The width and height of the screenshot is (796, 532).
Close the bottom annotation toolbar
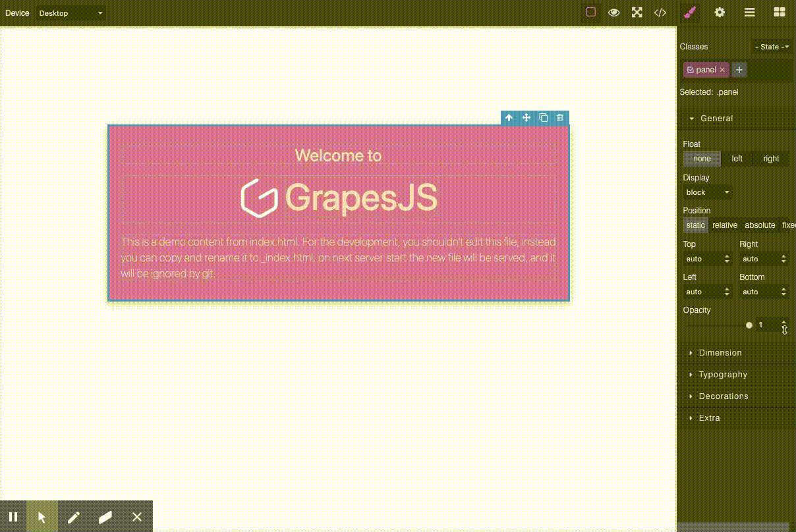point(137,517)
